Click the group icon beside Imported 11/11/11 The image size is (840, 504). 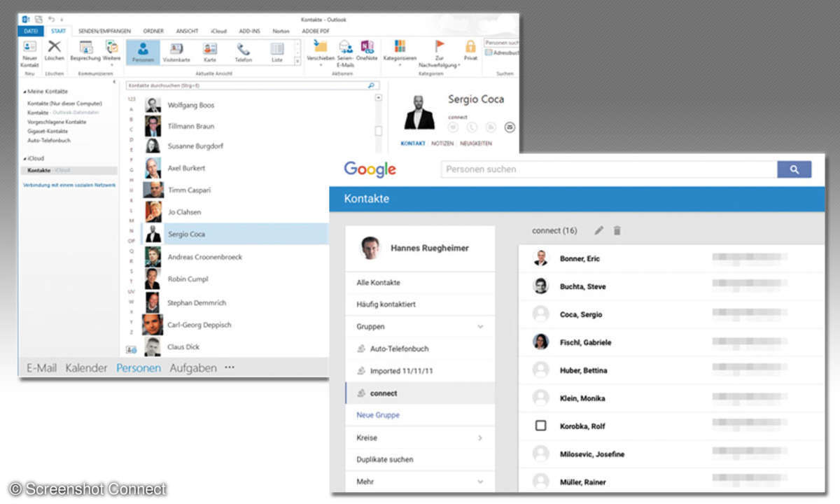click(x=361, y=371)
